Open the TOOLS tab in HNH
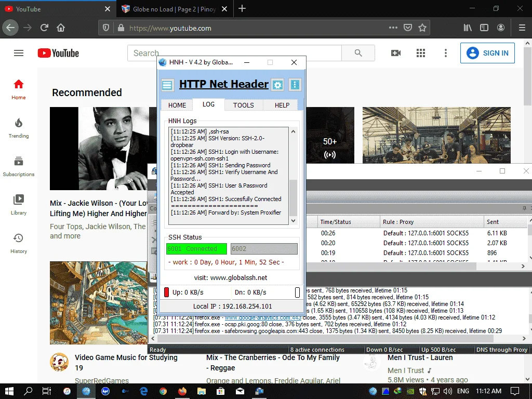532x399 pixels. [x=243, y=105]
